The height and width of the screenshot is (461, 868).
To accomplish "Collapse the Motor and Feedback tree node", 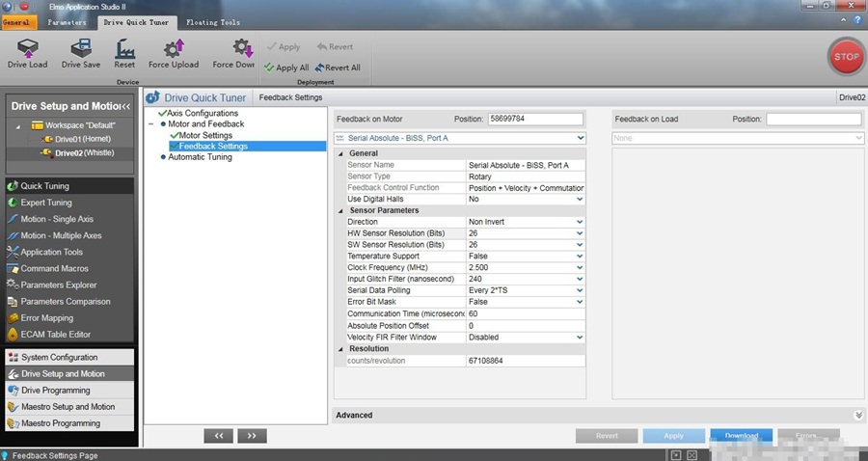I will (151, 124).
